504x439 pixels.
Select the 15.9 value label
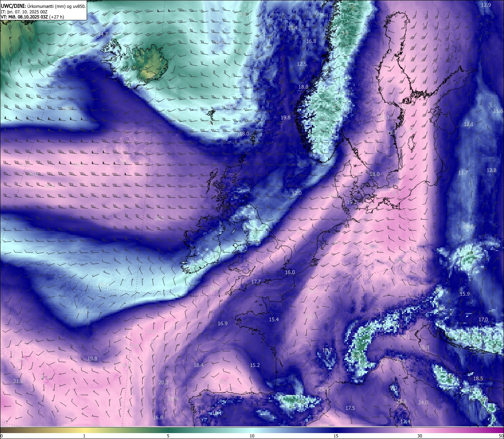point(465,294)
